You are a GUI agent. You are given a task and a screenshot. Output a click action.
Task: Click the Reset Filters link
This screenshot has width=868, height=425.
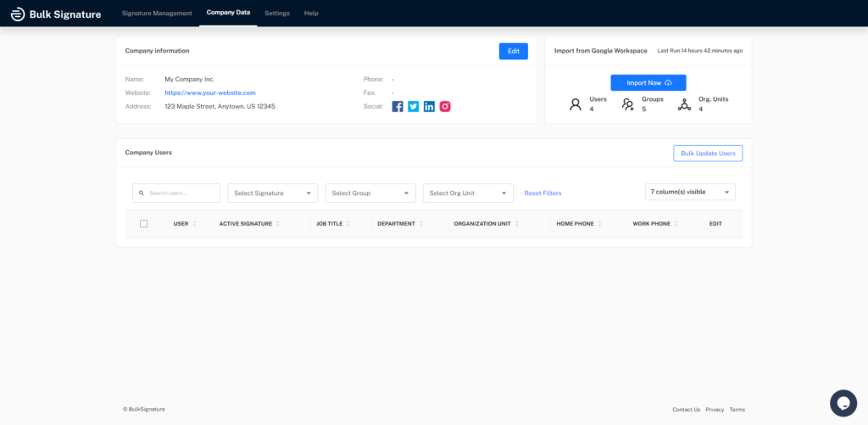543,193
